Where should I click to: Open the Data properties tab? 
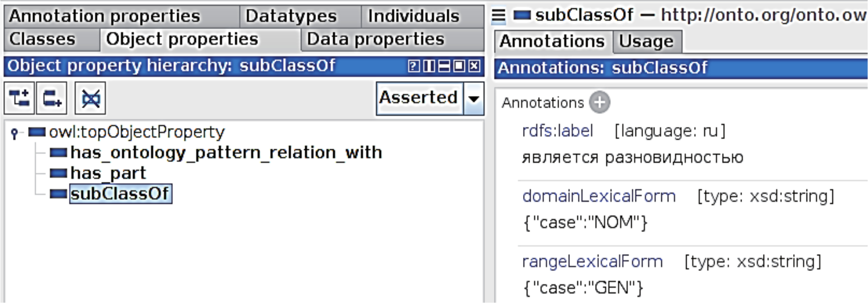tap(375, 39)
